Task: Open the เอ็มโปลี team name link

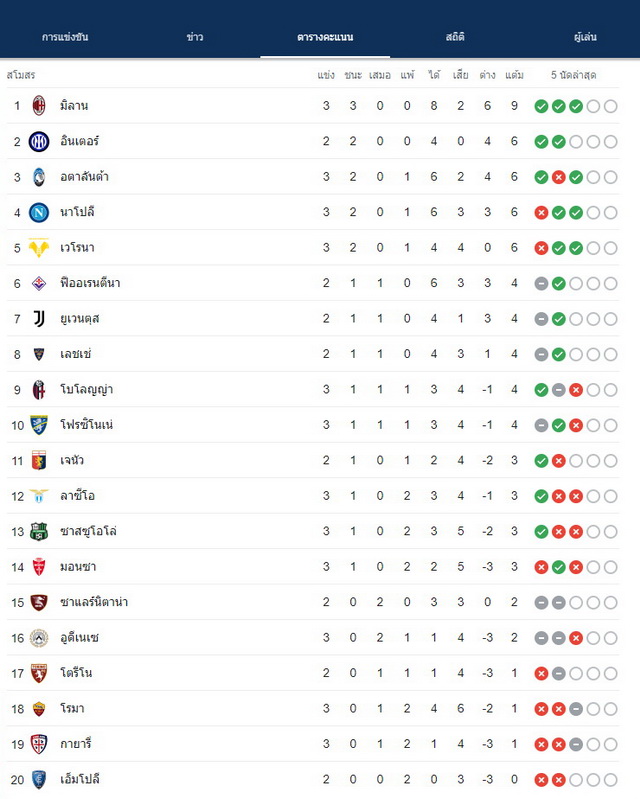Action: pyautogui.click(x=80, y=779)
